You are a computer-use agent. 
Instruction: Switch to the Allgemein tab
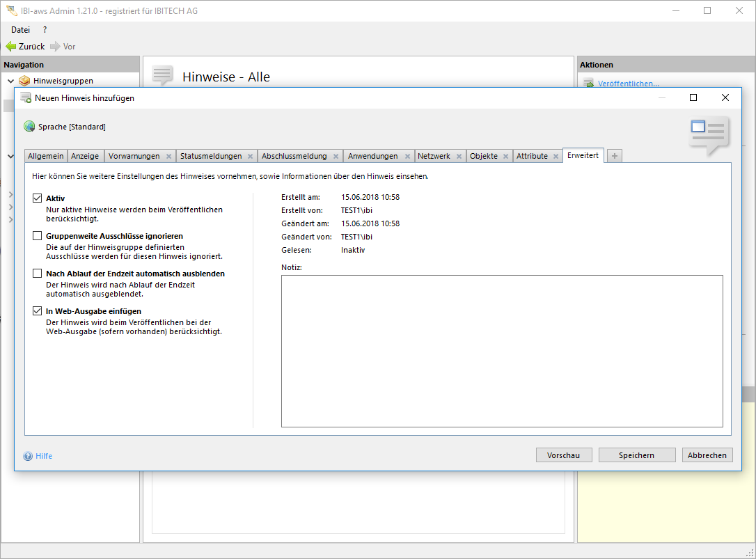tap(46, 156)
